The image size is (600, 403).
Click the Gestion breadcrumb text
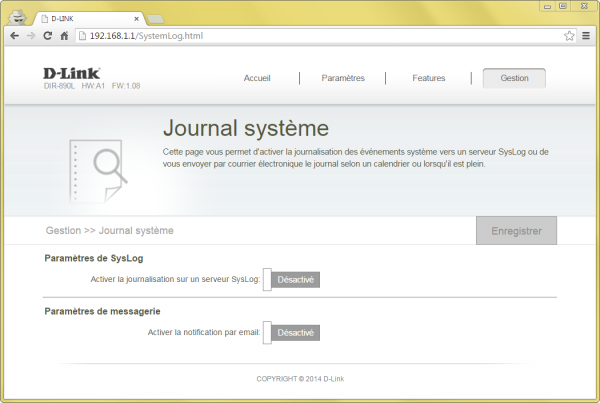pos(63,231)
